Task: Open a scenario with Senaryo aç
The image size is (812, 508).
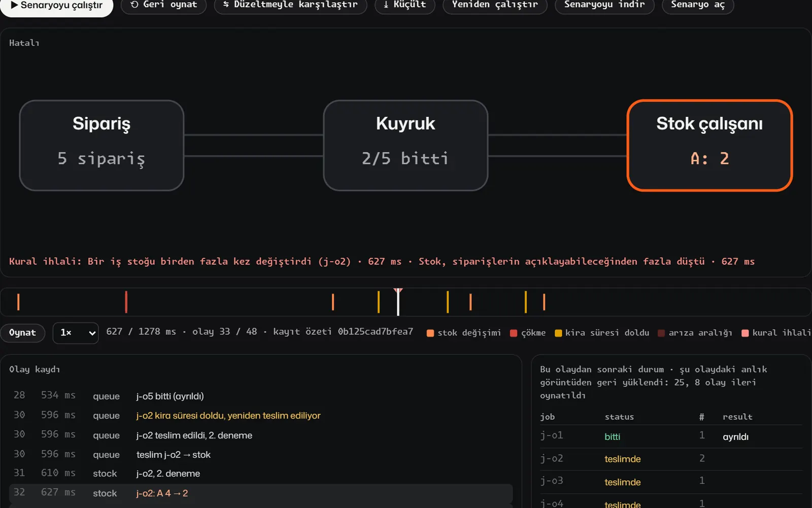Action: pos(698,5)
